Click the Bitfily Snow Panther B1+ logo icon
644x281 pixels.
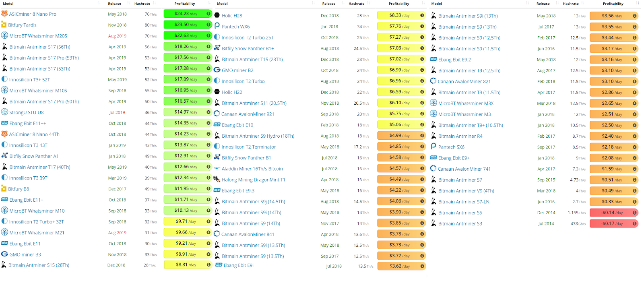[x=217, y=48]
